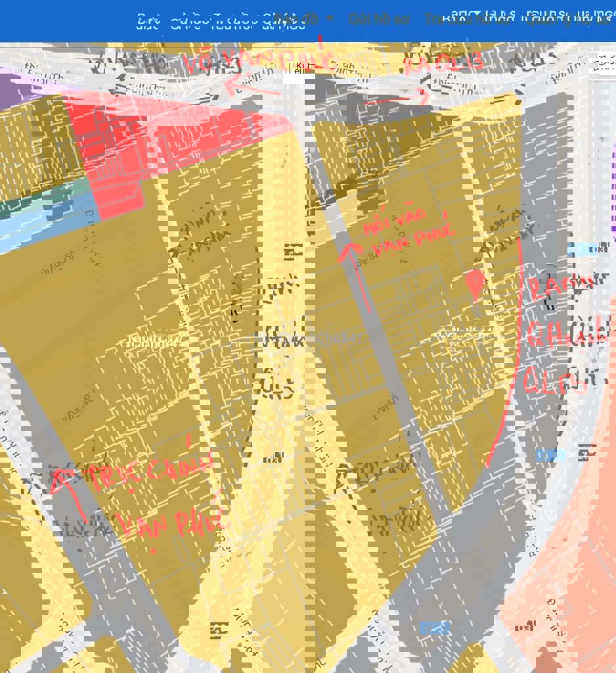The height and width of the screenshot is (673, 616).
Task: Click the blue road badge near the bottom
Action: coord(435,628)
